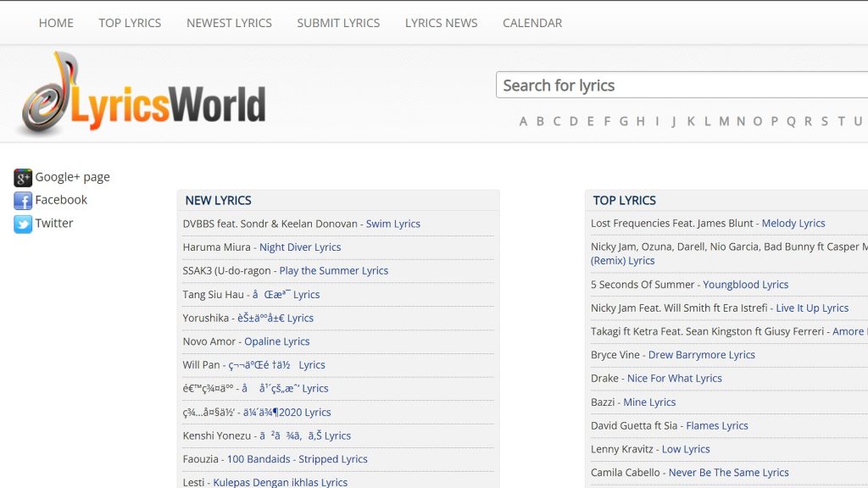
Task: Open Youngblood Lyrics link
Action: coord(745,285)
